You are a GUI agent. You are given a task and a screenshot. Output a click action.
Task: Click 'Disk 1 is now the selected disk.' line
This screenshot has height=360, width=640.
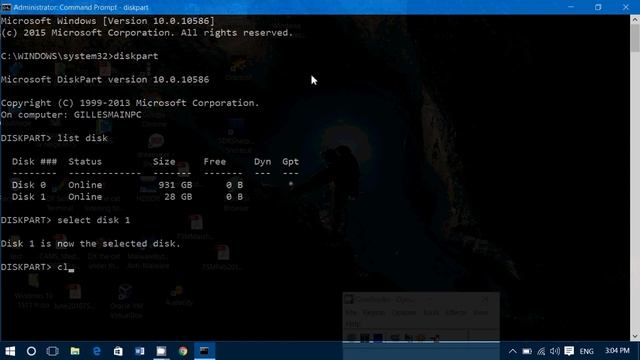tap(91, 244)
